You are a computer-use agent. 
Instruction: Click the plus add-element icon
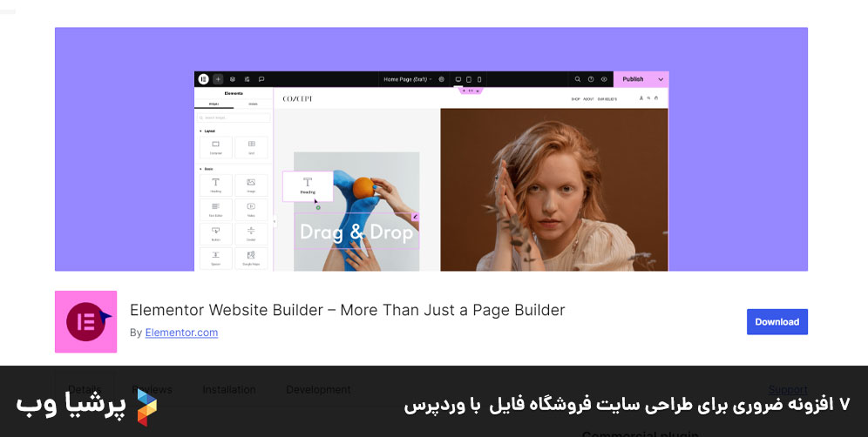click(x=218, y=79)
